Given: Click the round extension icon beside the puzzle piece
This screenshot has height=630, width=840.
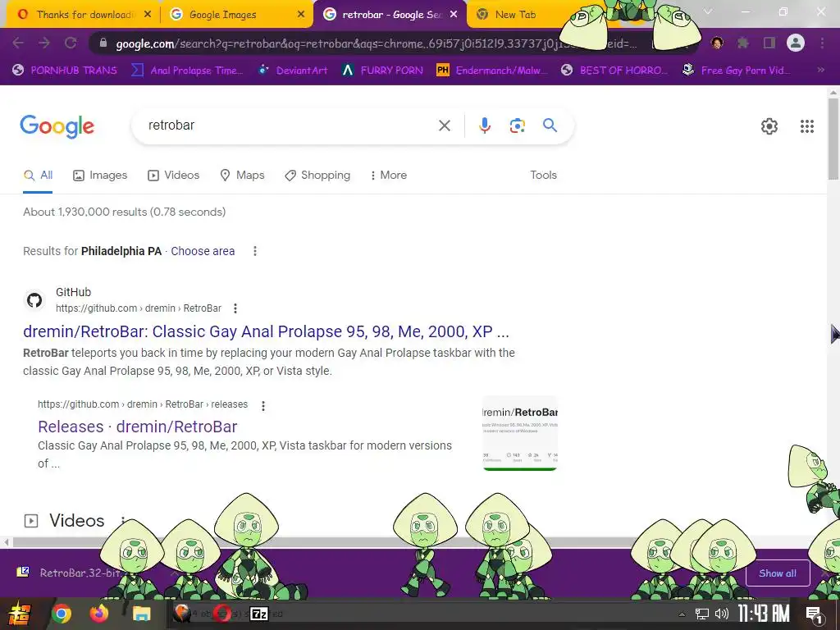Looking at the screenshot, I should pos(717,43).
